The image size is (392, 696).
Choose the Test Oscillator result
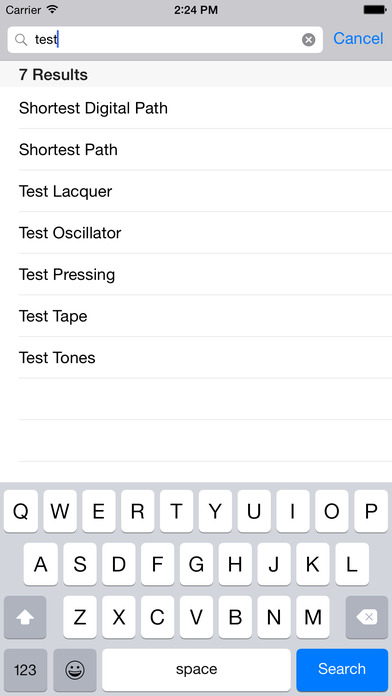tap(196, 233)
